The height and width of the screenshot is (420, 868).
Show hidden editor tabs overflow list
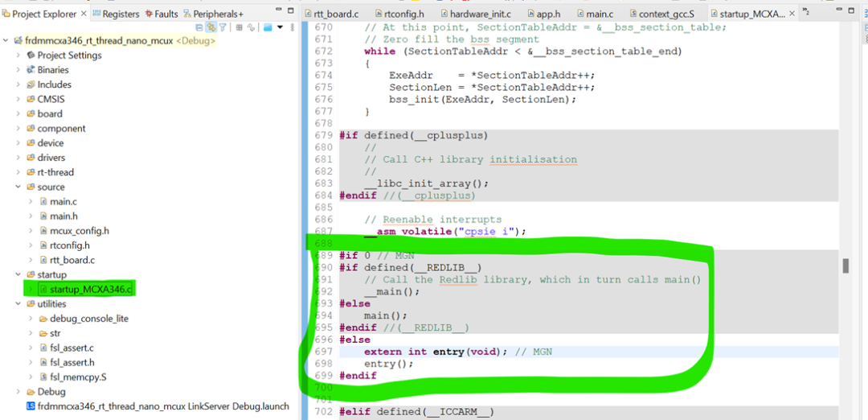tap(807, 12)
